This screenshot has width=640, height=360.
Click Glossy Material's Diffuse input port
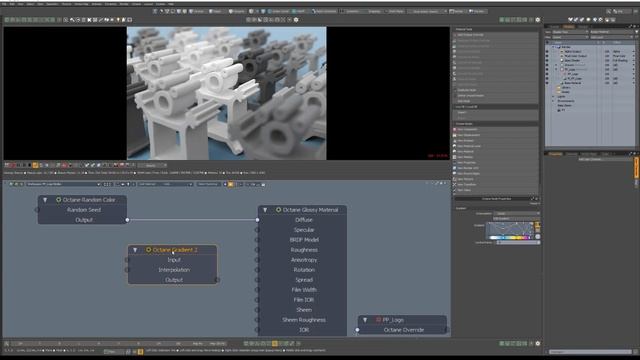pyautogui.click(x=257, y=220)
